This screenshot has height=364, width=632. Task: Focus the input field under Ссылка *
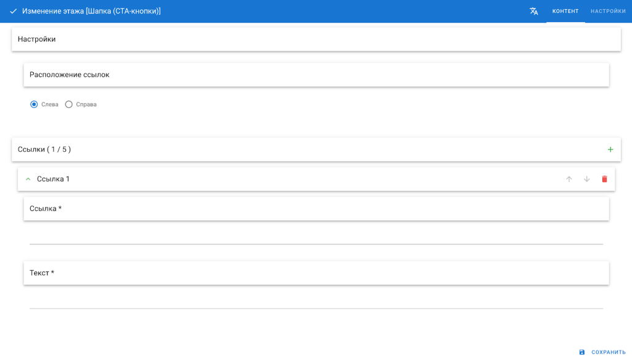(316, 237)
